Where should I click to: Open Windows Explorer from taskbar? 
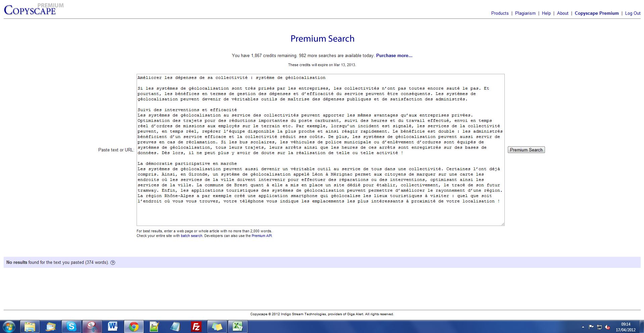point(30,326)
